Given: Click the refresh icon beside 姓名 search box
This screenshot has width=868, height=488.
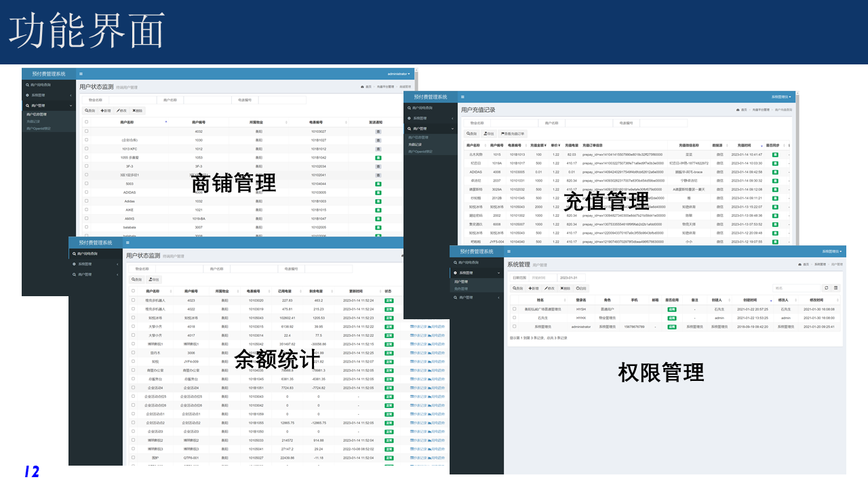Looking at the screenshot, I should pos(826,288).
